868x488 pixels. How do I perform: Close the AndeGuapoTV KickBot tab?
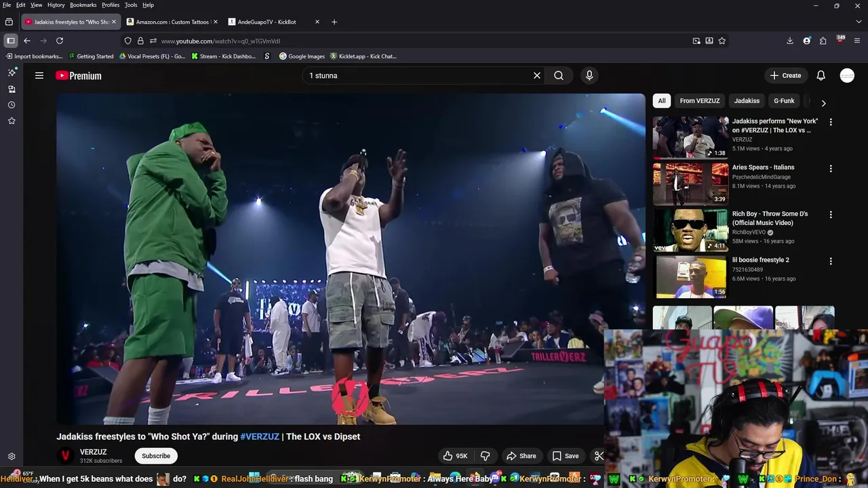(317, 22)
